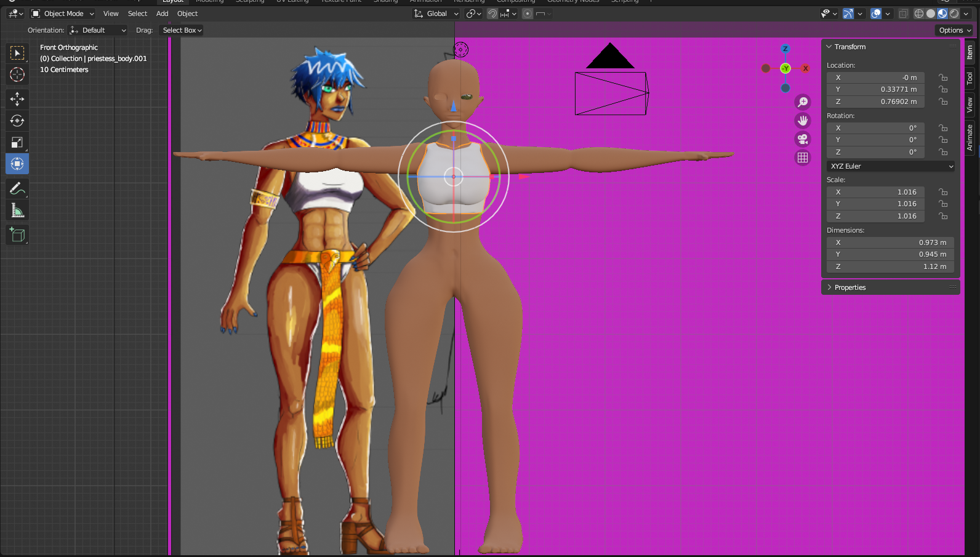Select the Annotate pencil tool

point(17,188)
